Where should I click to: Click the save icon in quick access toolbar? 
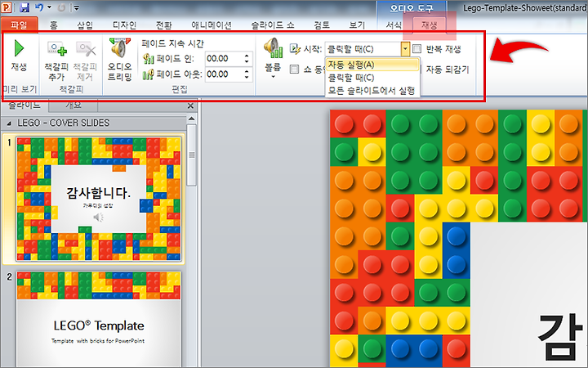(x=24, y=7)
